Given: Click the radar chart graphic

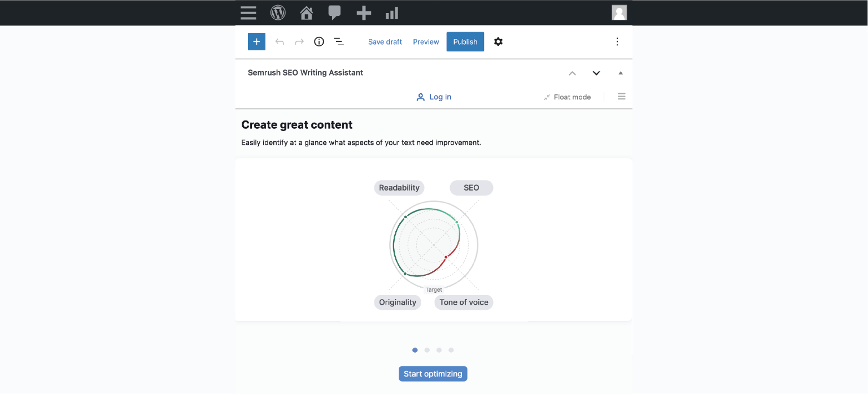Looking at the screenshot, I should 434,245.
